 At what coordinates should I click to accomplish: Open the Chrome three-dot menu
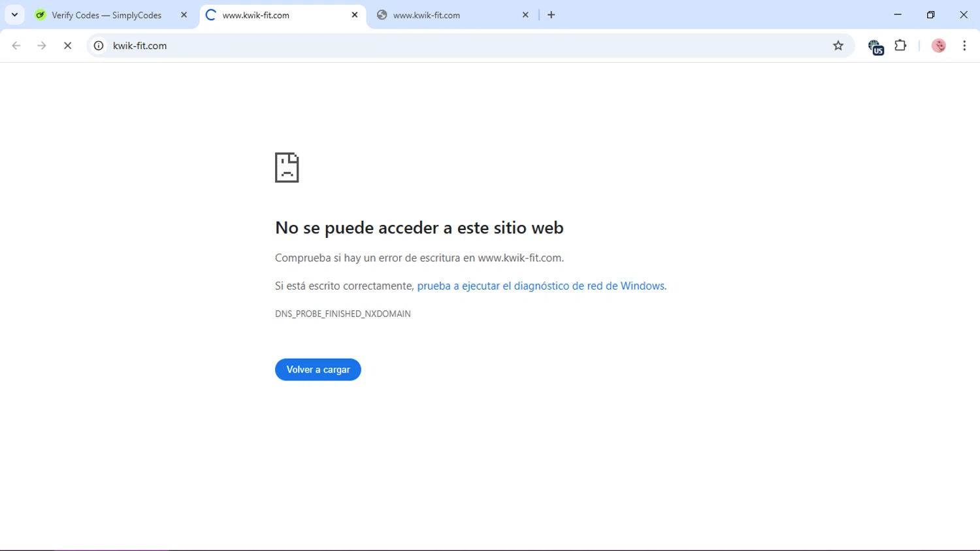[964, 46]
